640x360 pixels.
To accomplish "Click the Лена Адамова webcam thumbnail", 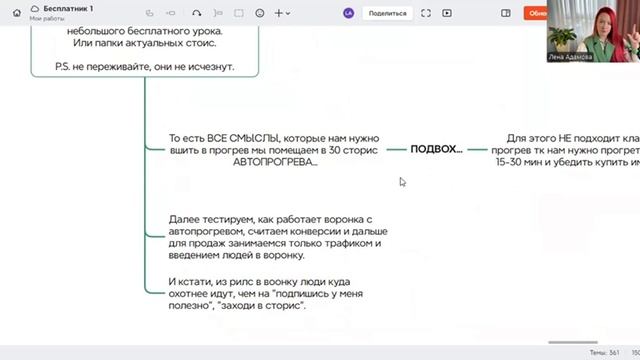I will 593,31.
